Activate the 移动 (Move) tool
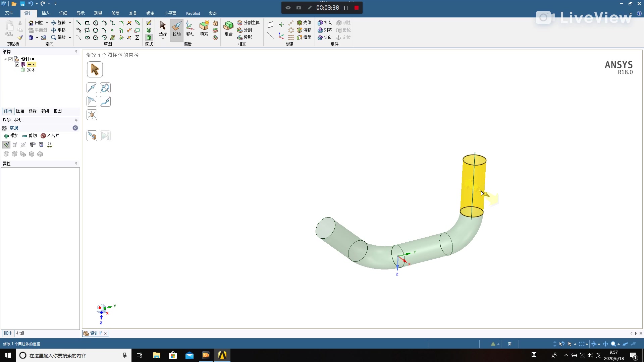Viewport: 644px width, 362px height. point(190,29)
